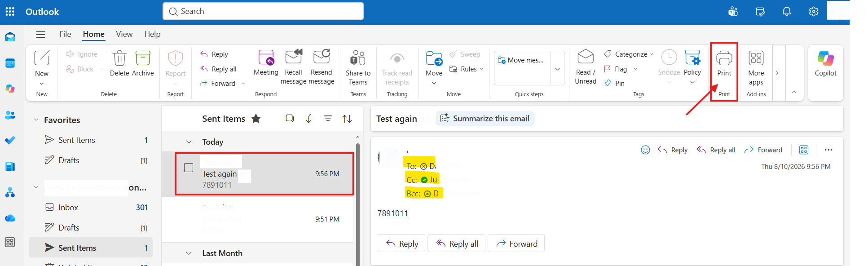This screenshot has width=868, height=266.
Task: Open the Mail app in sidebar
Action: click(x=10, y=37)
